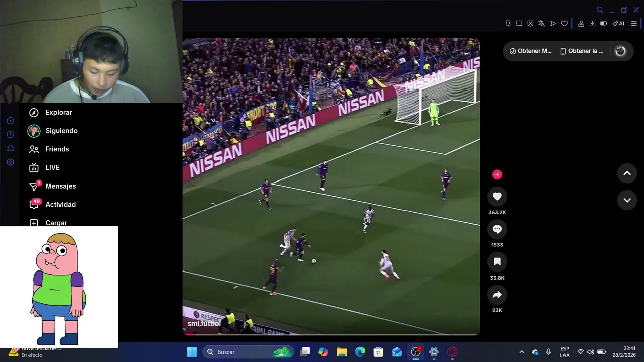The width and height of the screenshot is (644, 362).
Task: Go to next video with down chevron
Action: coord(627,200)
